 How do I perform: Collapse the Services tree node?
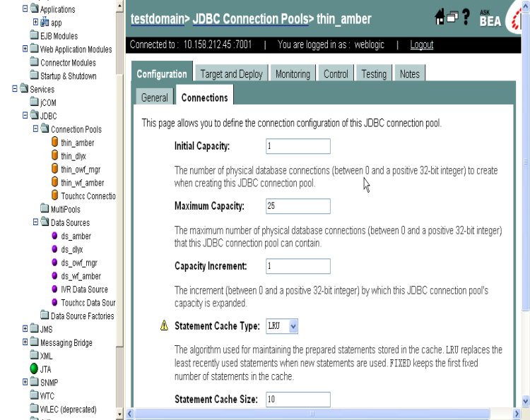click(15, 88)
